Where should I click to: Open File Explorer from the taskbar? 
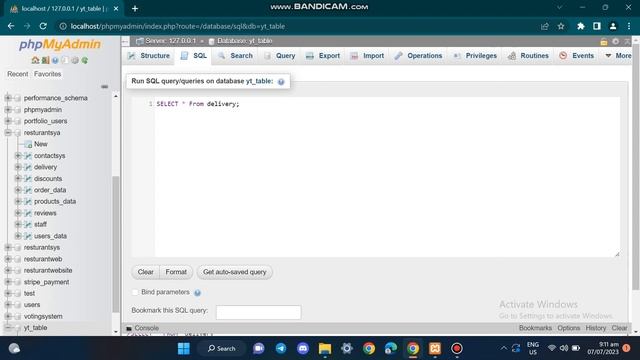coord(325,348)
